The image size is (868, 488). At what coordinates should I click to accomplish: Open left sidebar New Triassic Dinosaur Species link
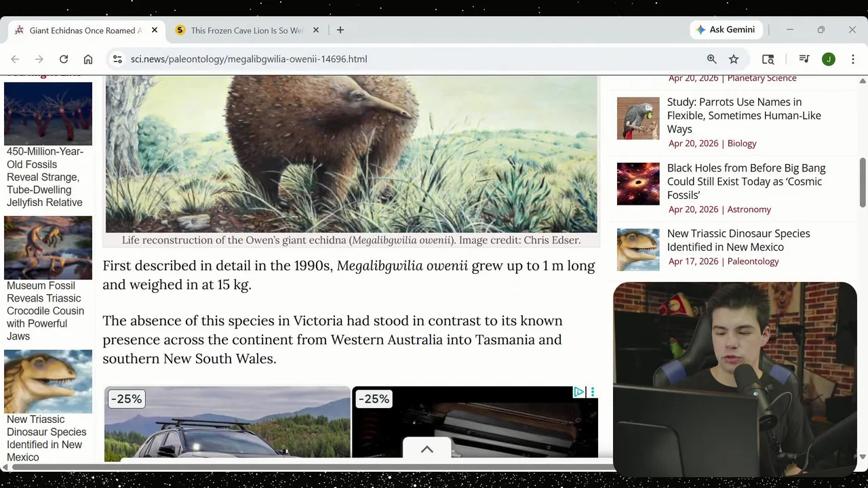pyautogui.click(x=46, y=438)
